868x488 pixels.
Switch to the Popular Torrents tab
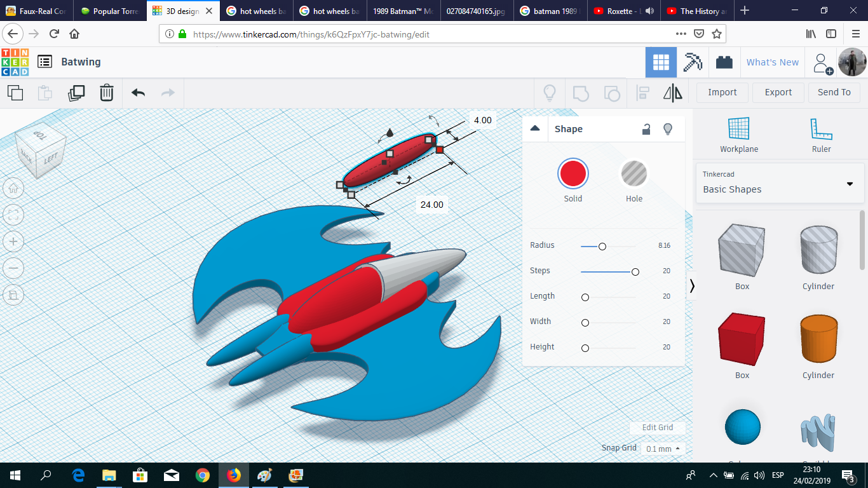(109, 11)
